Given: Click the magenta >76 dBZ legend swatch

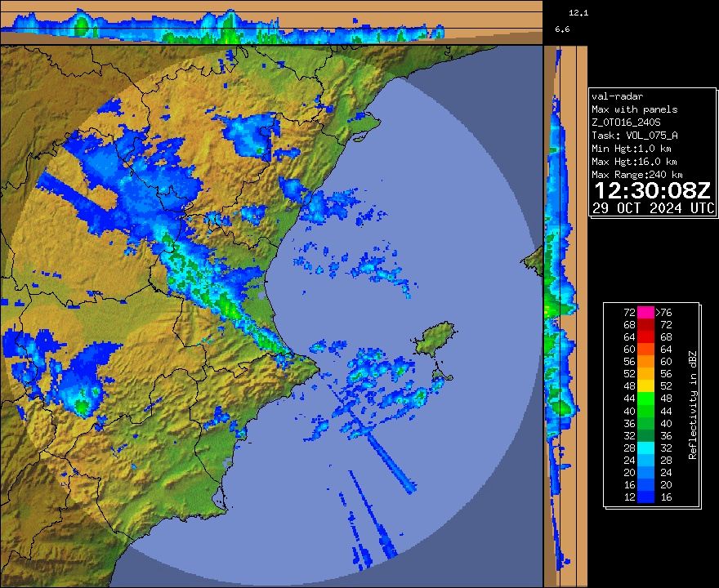Looking at the screenshot, I should click(645, 312).
